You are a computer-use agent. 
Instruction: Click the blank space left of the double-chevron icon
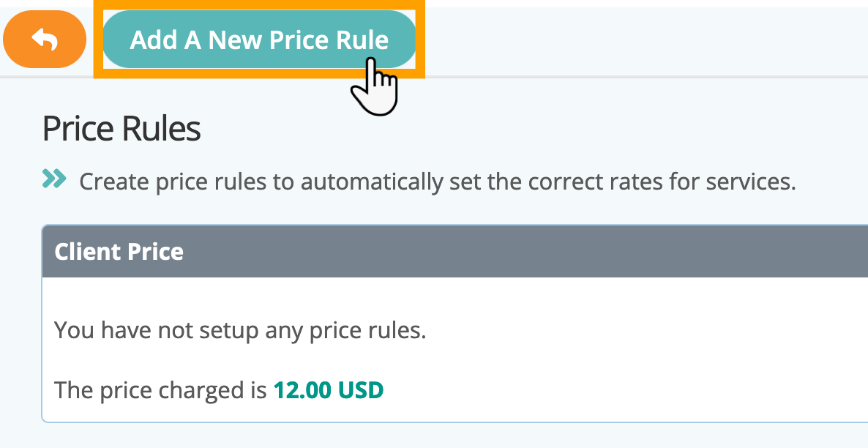[21, 179]
